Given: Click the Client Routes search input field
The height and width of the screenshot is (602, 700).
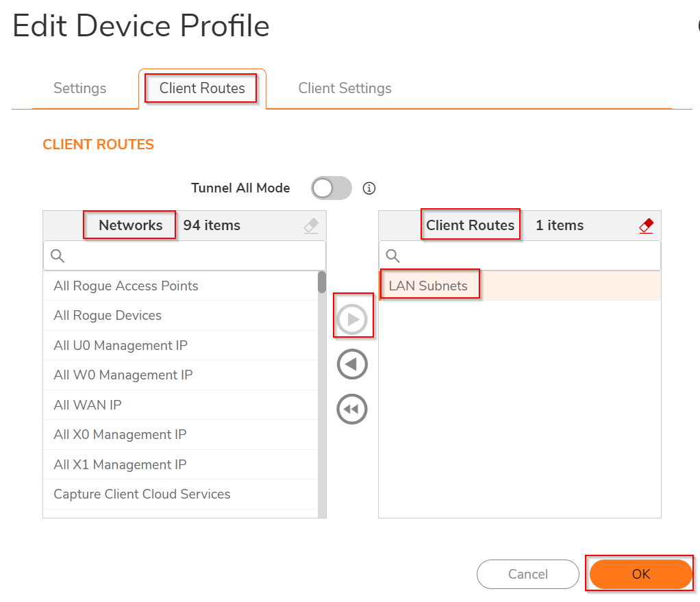Looking at the screenshot, I should point(527,256).
